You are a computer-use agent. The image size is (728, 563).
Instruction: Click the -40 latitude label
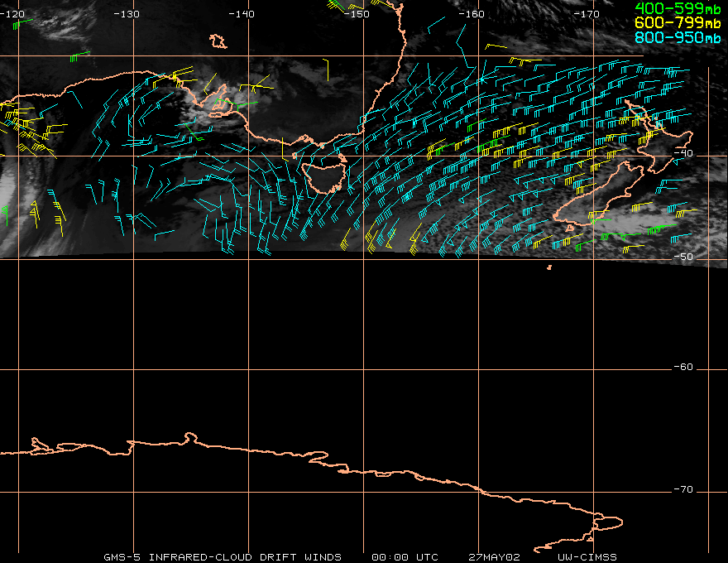click(683, 153)
